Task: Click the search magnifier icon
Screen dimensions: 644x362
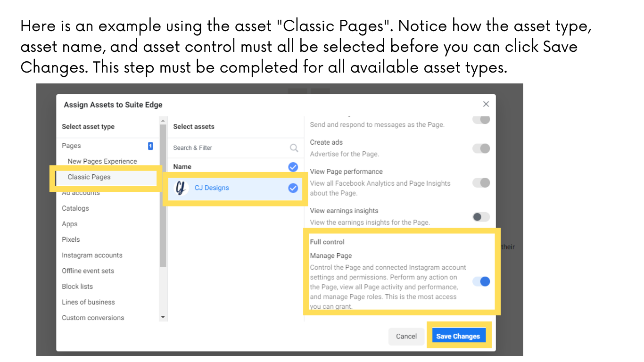Action: coord(294,148)
